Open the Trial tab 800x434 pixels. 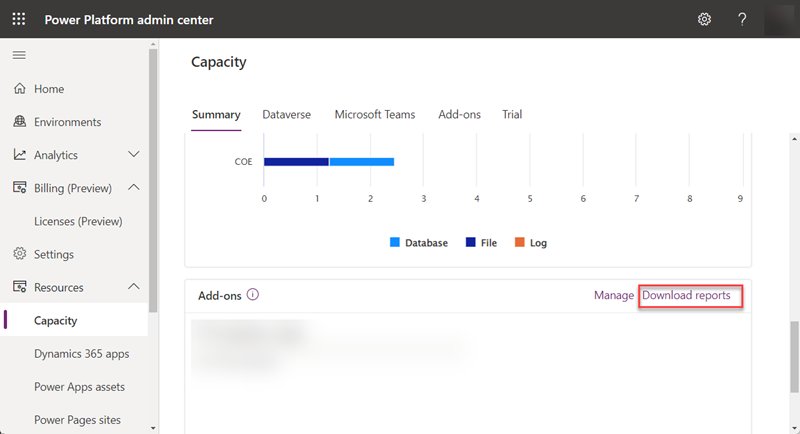click(512, 115)
